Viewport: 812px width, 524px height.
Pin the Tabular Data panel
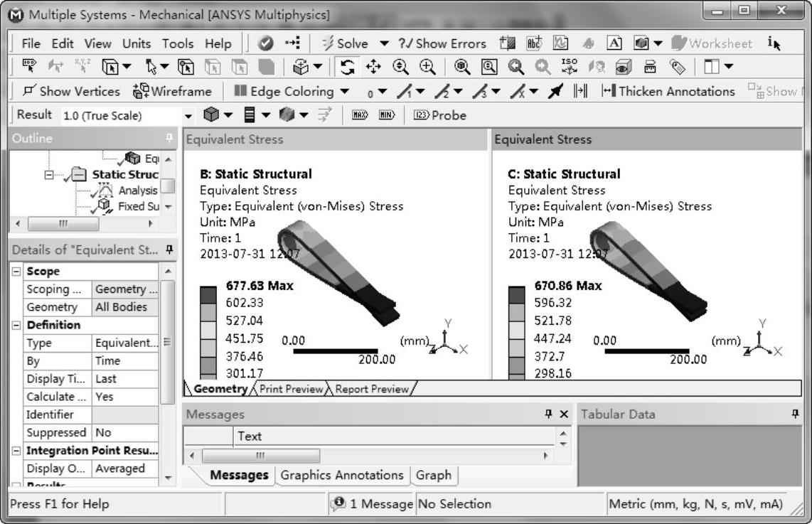click(795, 414)
